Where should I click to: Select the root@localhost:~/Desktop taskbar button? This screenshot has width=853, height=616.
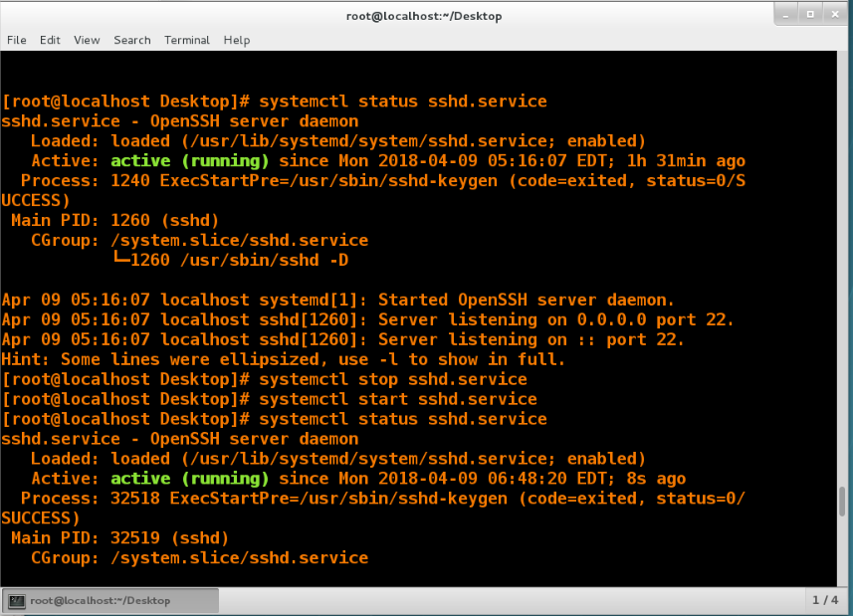110,601
